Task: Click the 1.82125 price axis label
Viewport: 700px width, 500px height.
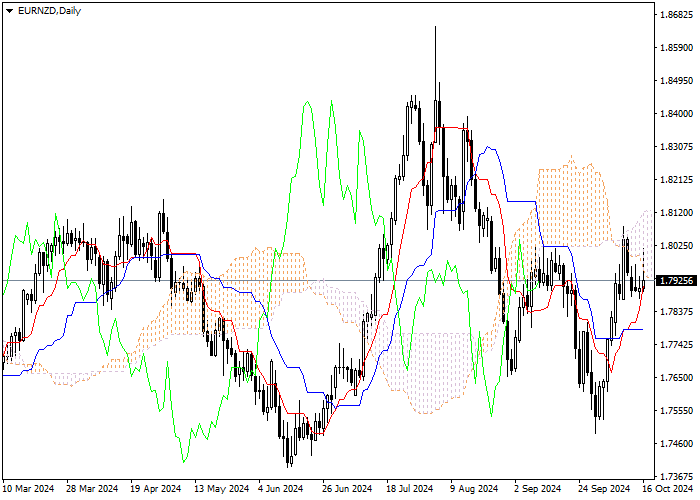Action: (x=676, y=180)
